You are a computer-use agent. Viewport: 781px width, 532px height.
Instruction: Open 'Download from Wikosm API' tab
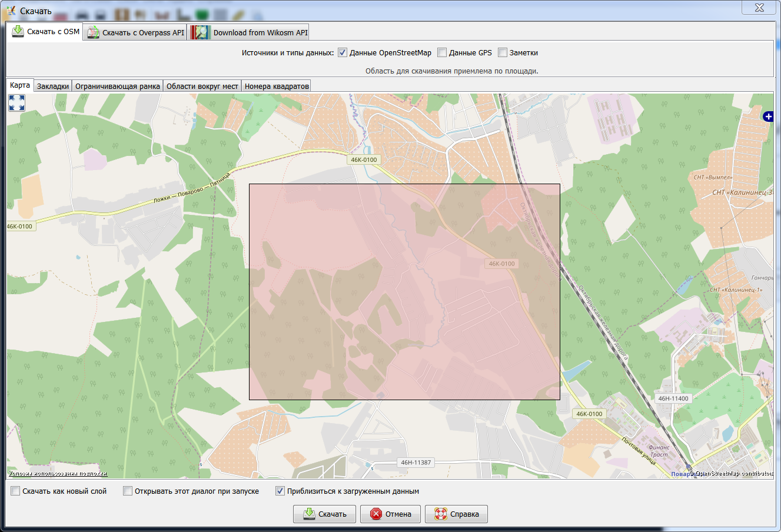click(x=250, y=32)
